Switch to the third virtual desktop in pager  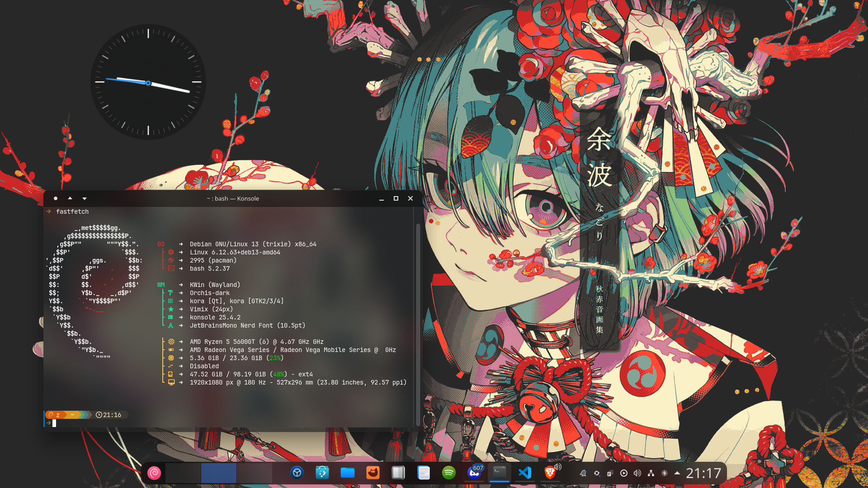point(255,473)
